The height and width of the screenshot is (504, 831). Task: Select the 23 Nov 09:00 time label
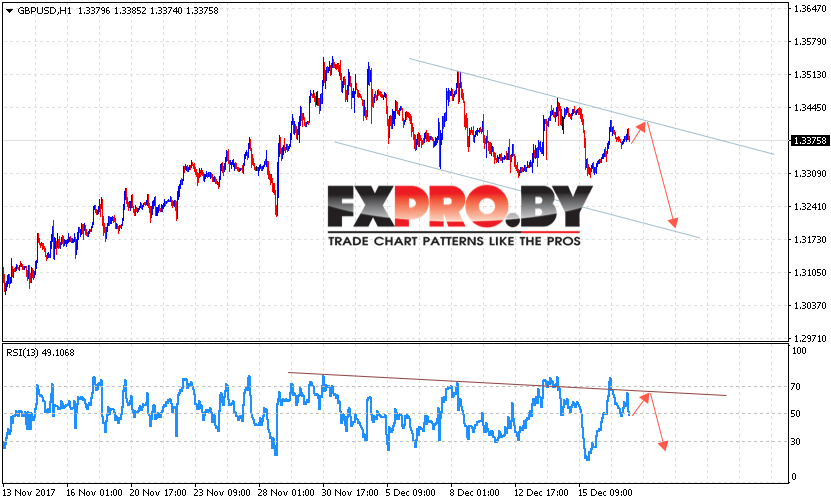click(223, 492)
